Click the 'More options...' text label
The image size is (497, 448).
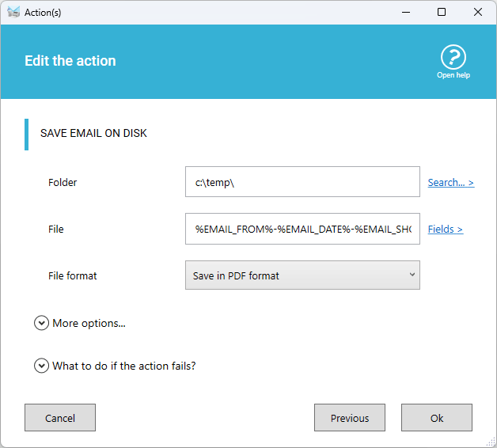coord(89,323)
